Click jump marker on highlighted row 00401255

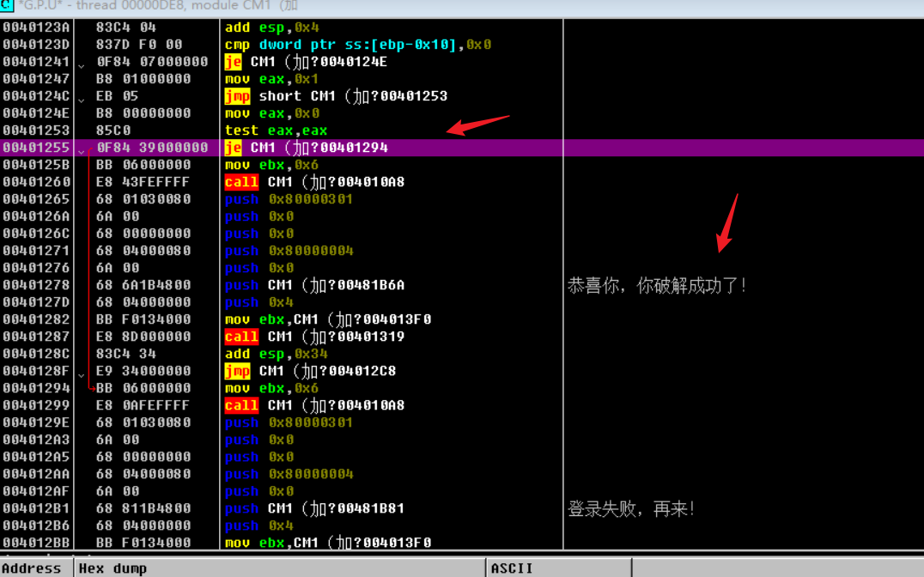[x=82, y=152]
